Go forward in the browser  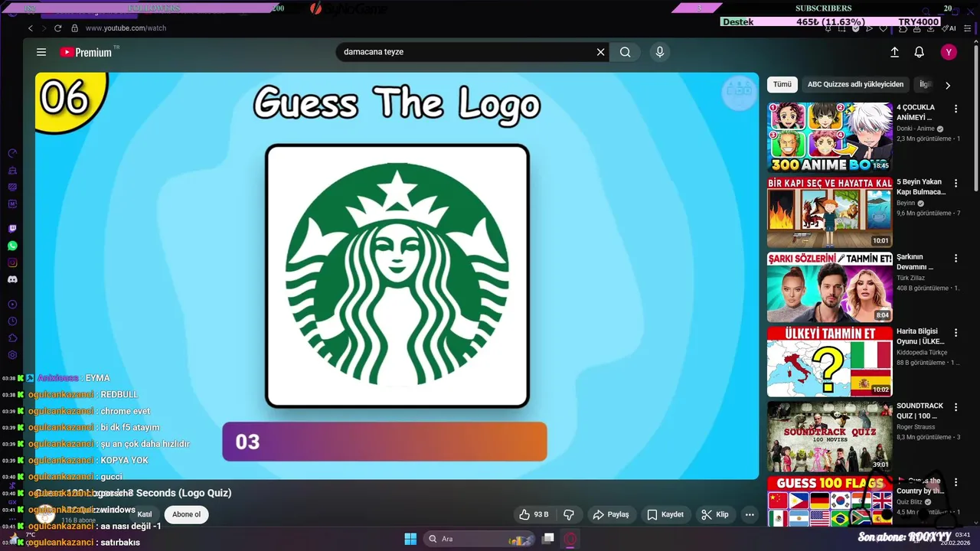(x=44, y=28)
